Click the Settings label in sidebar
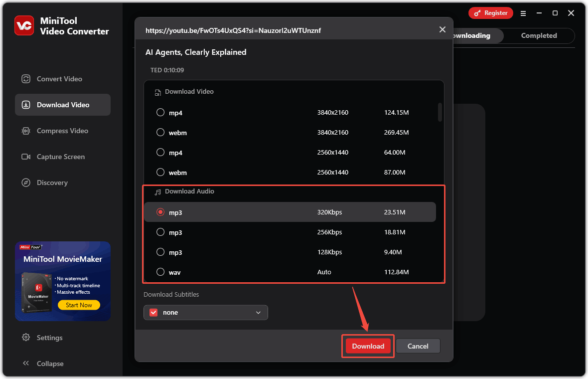588x379 pixels. 49,338
